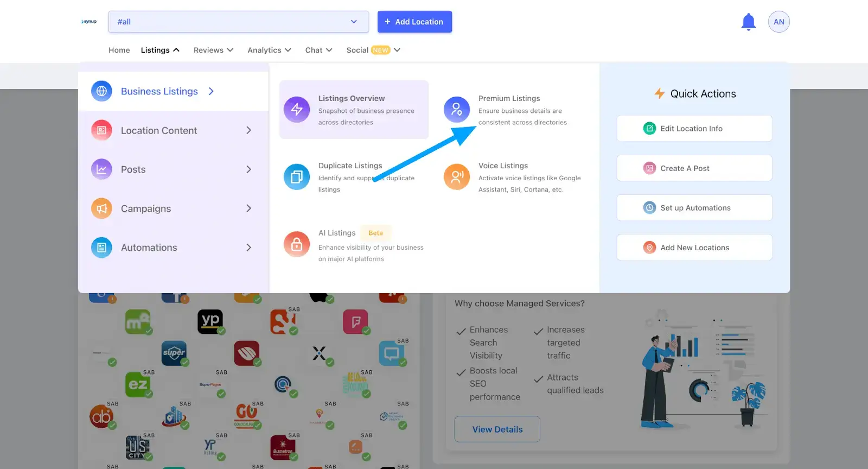Open Voice Listings
The height and width of the screenshot is (469, 868).
tap(513, 177)
